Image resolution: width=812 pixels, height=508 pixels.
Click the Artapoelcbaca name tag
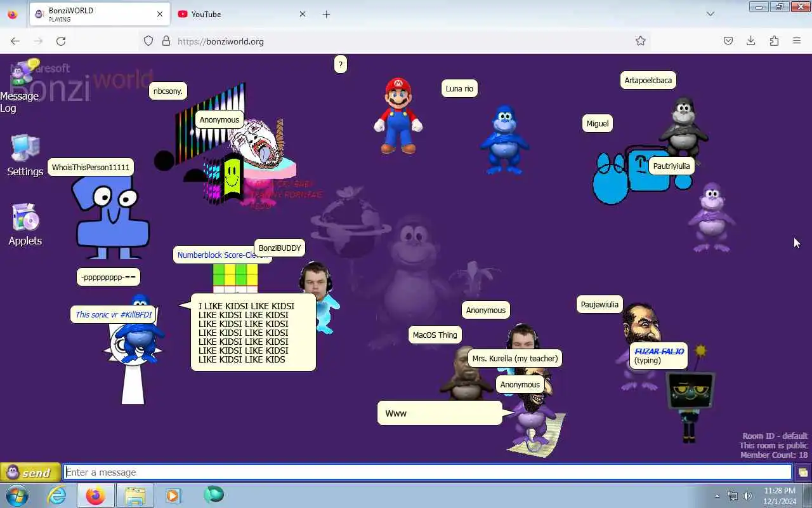point(648,80)
